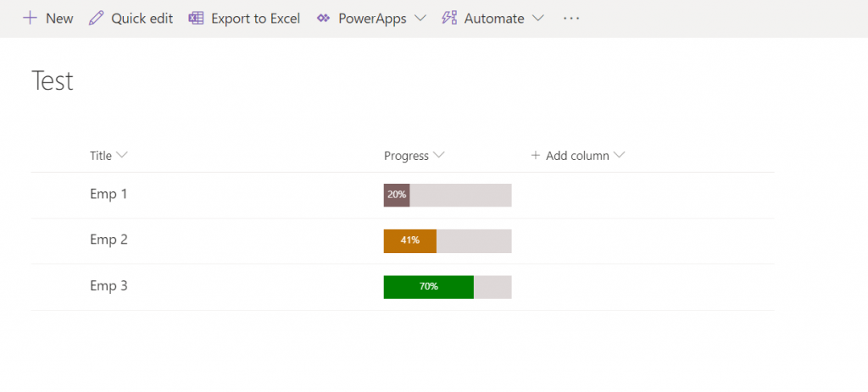Image resolution: width=868 pixels, height=392 pixels.
Task: Click the plus icon beside Add column
Action: point(536,156)
